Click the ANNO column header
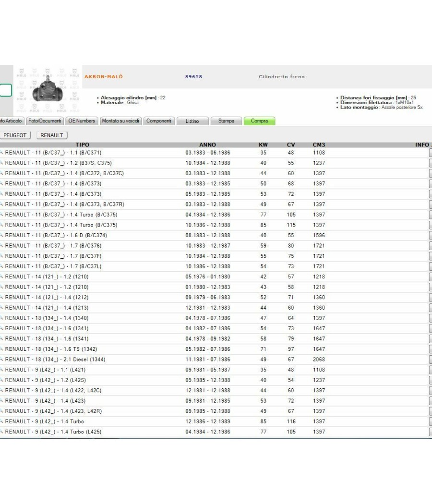Image resolution: width=432 pixels, height=504 pixels. click(x=208, y=144)
